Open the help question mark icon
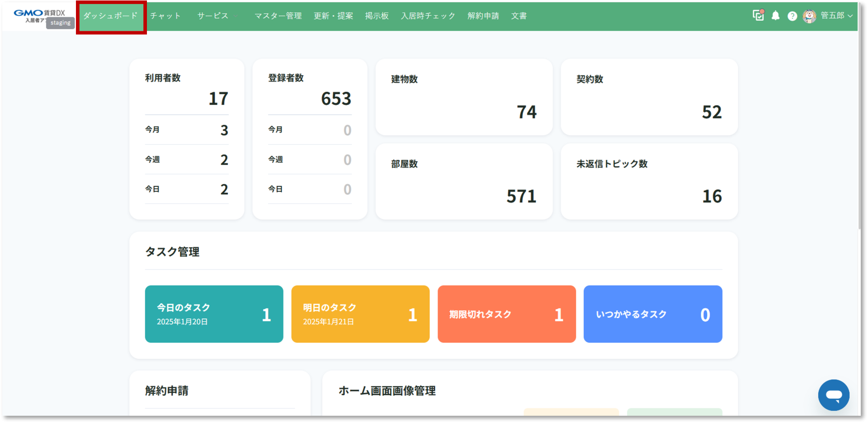This screenshot has height=423, width=868. (792, 16)
